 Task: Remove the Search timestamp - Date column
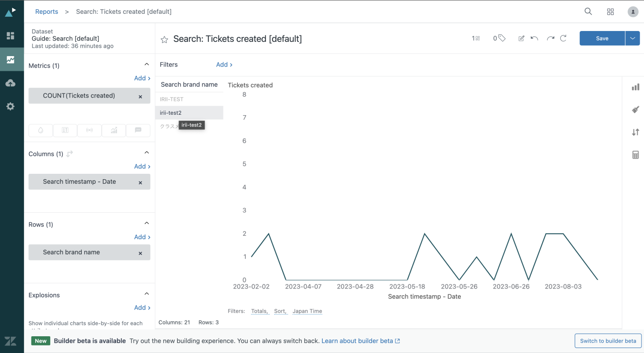tap(140, 183)
